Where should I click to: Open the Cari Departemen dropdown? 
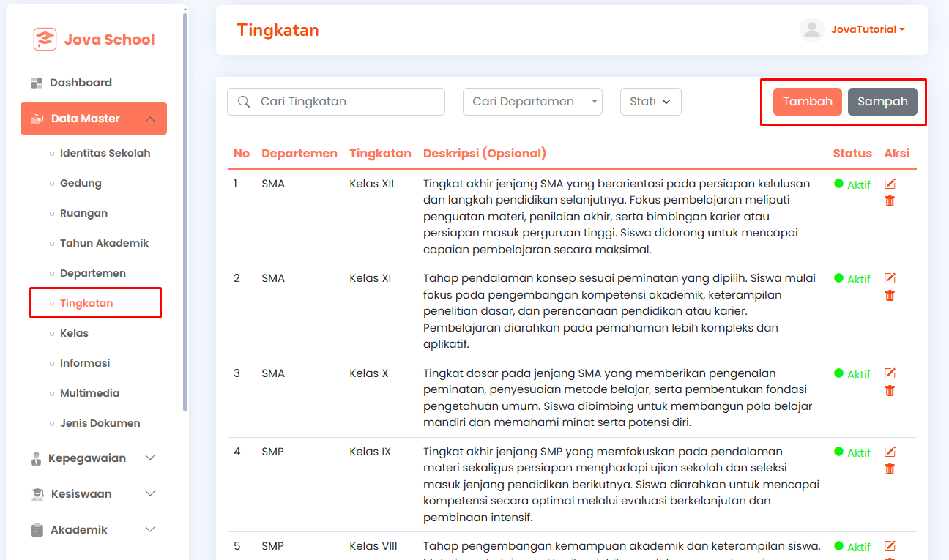[532, 102]
